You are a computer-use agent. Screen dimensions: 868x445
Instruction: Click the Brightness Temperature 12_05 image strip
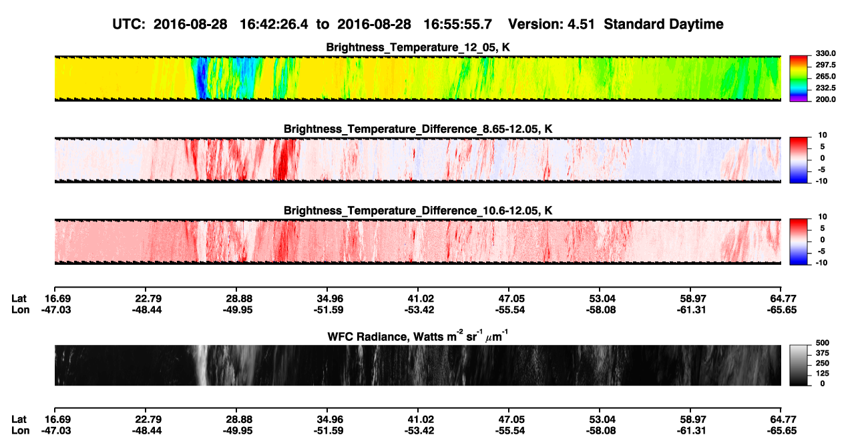[x=418, y=78]
